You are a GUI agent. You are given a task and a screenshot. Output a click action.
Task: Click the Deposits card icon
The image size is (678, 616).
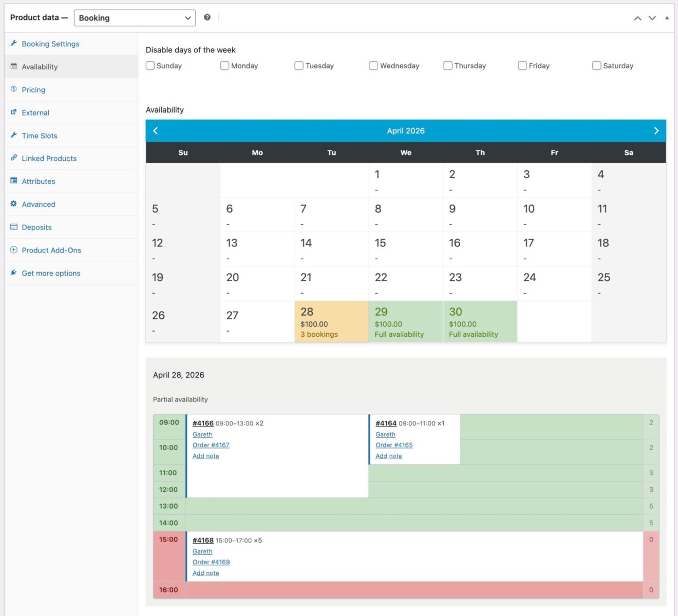pyautogui.click(x=14, y=227)
